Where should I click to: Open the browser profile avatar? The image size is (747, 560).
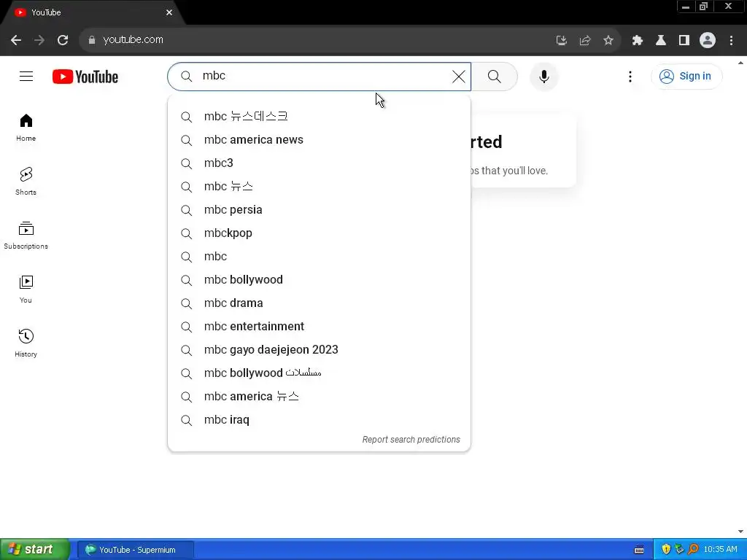(708, 40)
